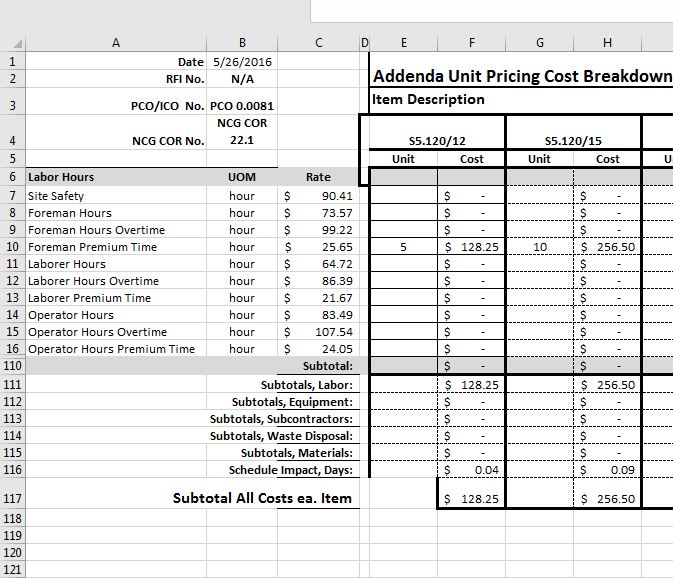673x578 pixels.
Task: Click the Subtotals, Subcontractors: label
Action: coord(281,419)
